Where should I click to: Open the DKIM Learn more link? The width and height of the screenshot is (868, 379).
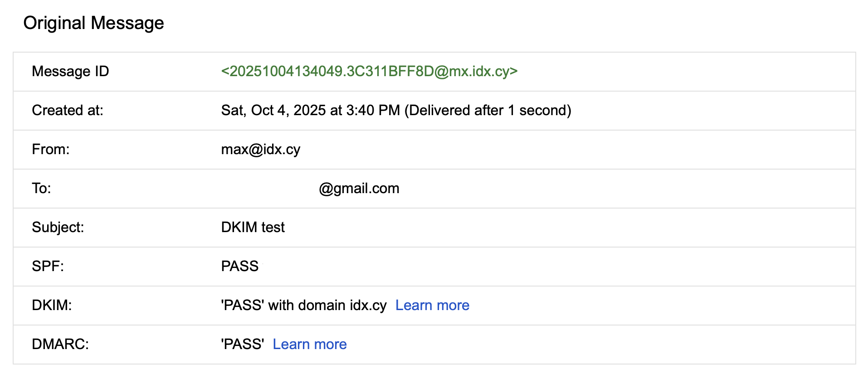432,305
